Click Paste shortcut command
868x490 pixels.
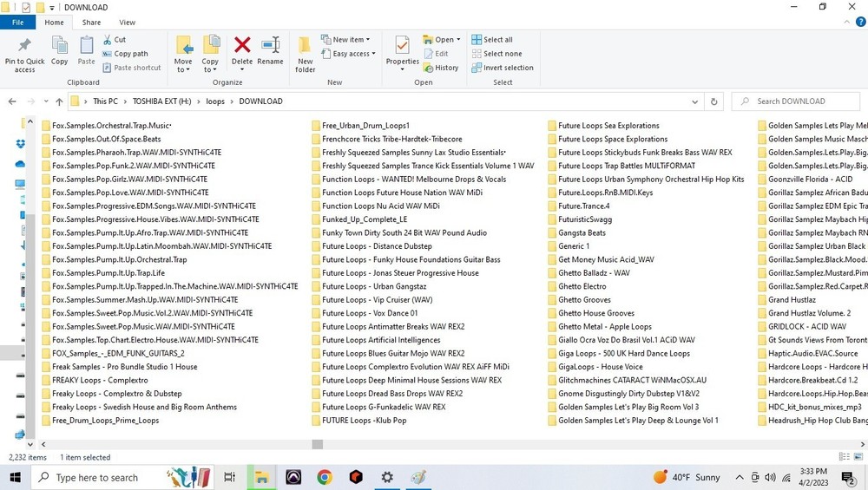pyautogui.click(x=132, y=68)
